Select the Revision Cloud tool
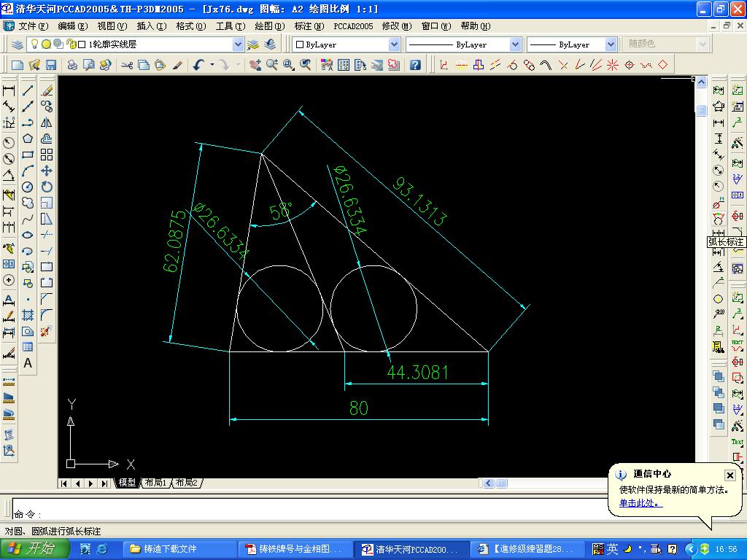This screenshot has height=560, width=747. point(28,203)
